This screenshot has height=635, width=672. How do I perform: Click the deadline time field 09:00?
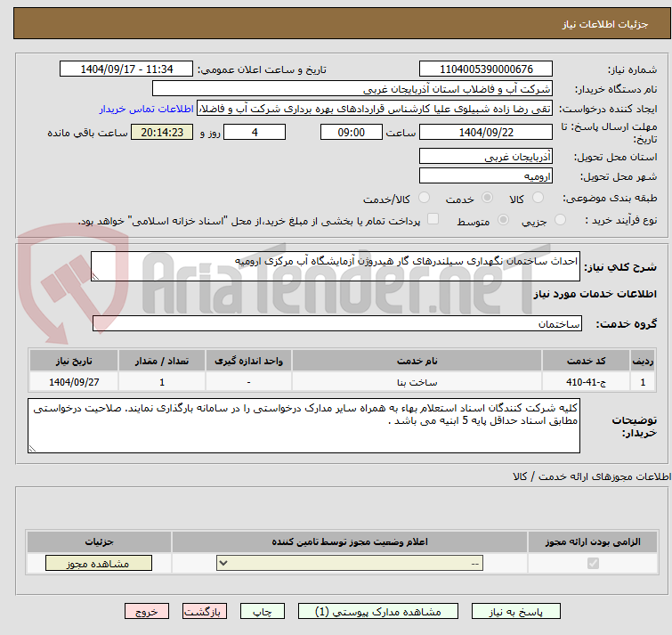pos(352,132)
